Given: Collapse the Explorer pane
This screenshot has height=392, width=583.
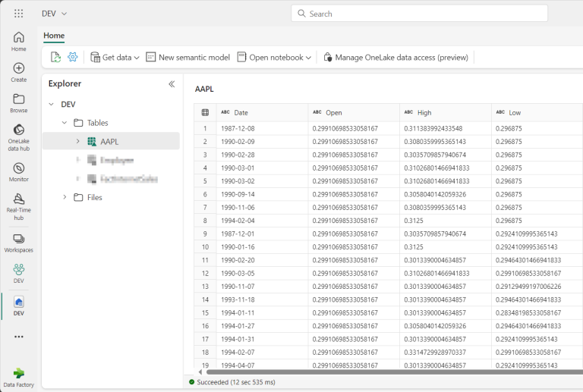Looking at the screenshot, I should [172, 84].
